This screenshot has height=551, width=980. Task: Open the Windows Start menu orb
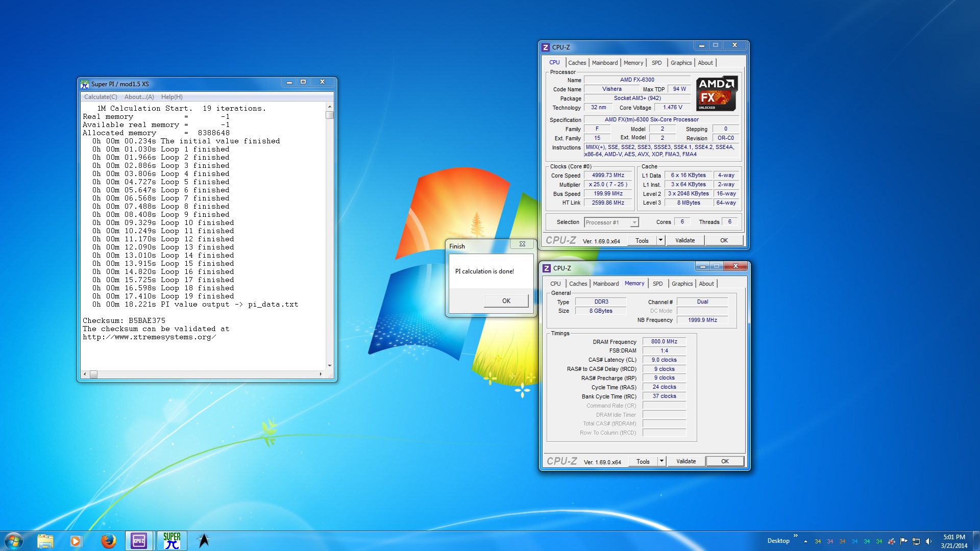point(14,541)
